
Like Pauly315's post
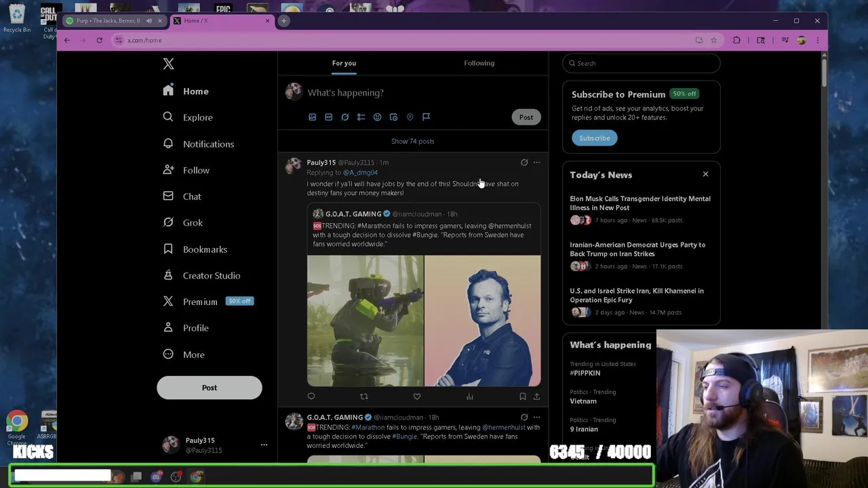point(417,396)
